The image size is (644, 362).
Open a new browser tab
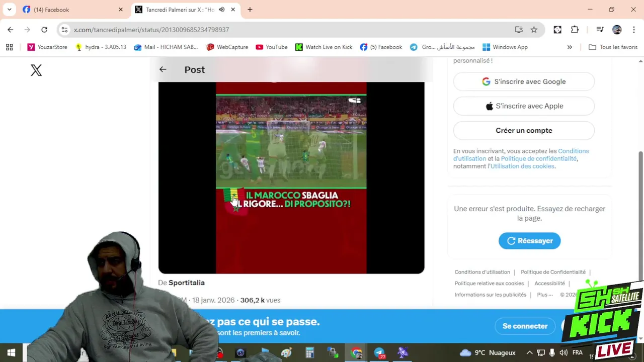[x=250, y=10]
